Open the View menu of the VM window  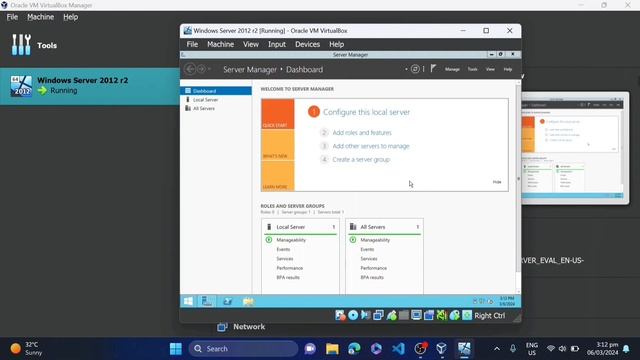(251, 44)
